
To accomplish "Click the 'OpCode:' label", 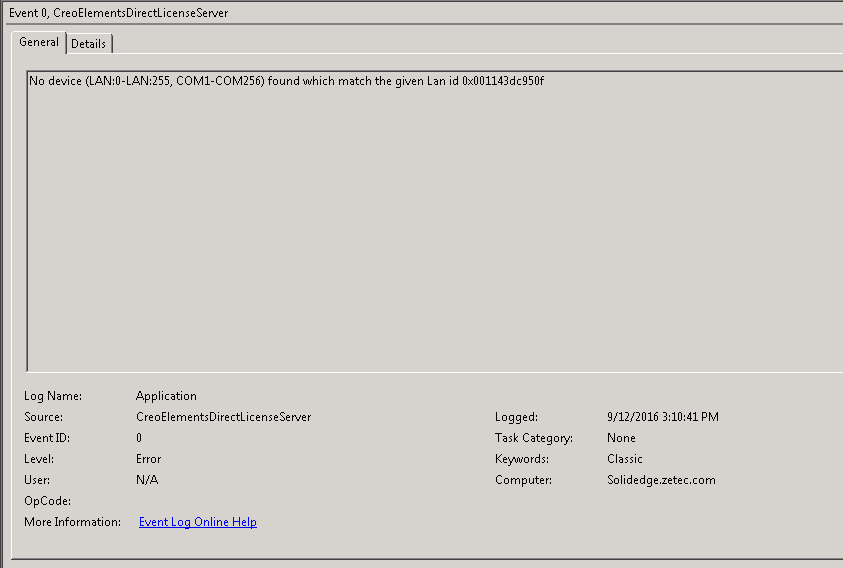I will (x=48, y=501).
